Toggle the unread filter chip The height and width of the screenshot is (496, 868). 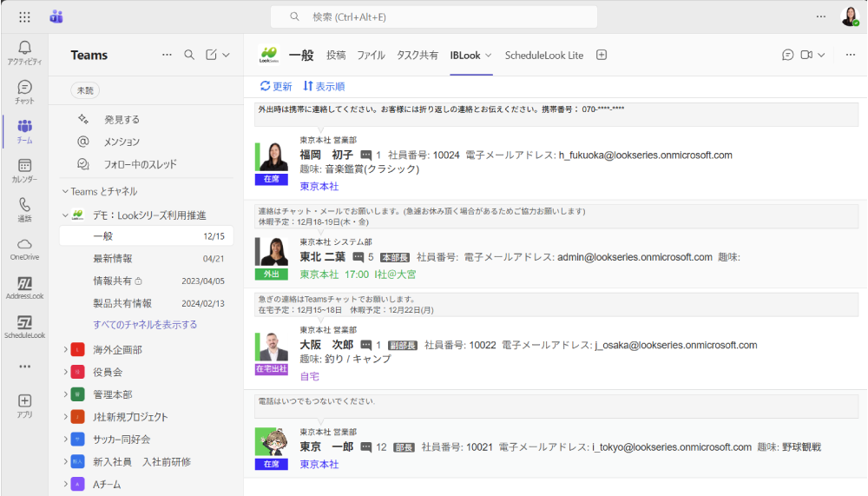click(84, 89)
